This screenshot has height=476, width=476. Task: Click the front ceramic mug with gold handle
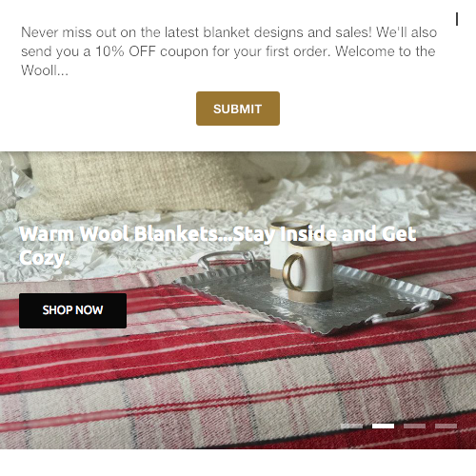coord(309,269)
